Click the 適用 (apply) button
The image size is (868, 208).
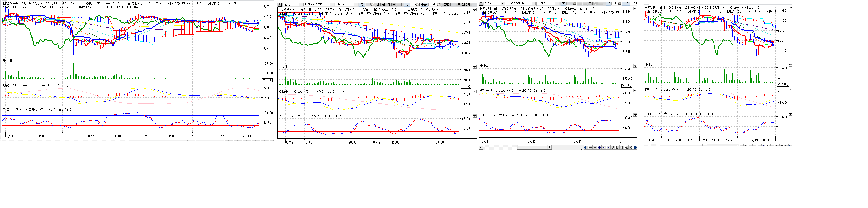click(446, 4)
